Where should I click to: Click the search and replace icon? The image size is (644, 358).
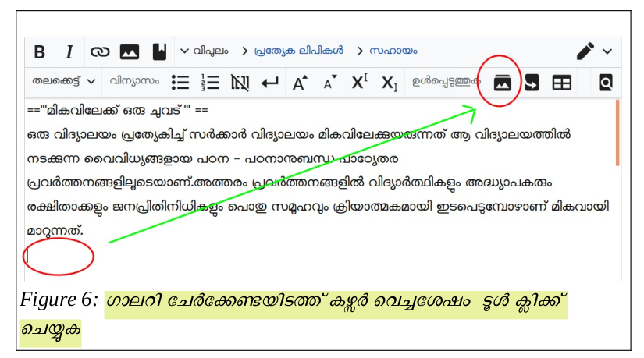[605, 82]
